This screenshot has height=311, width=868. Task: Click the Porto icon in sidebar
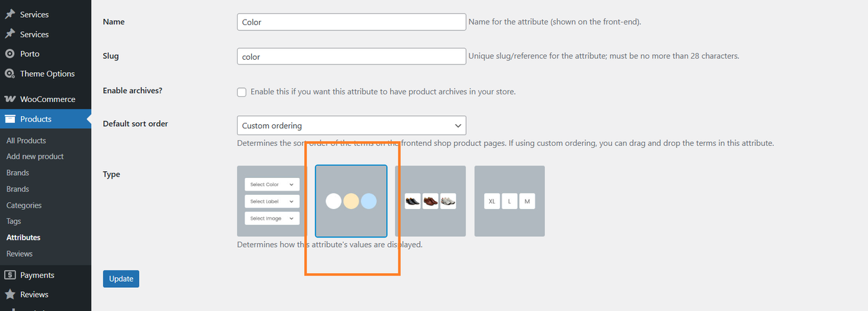10,54
